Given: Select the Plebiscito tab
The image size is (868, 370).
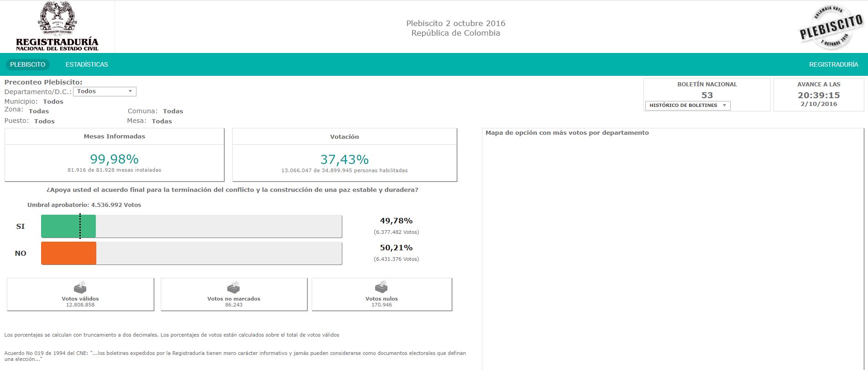Looking at the screenshot, I should coord(28,64).
